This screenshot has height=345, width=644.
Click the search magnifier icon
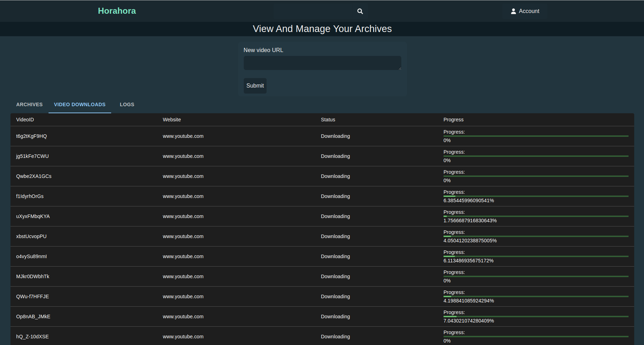360,11
